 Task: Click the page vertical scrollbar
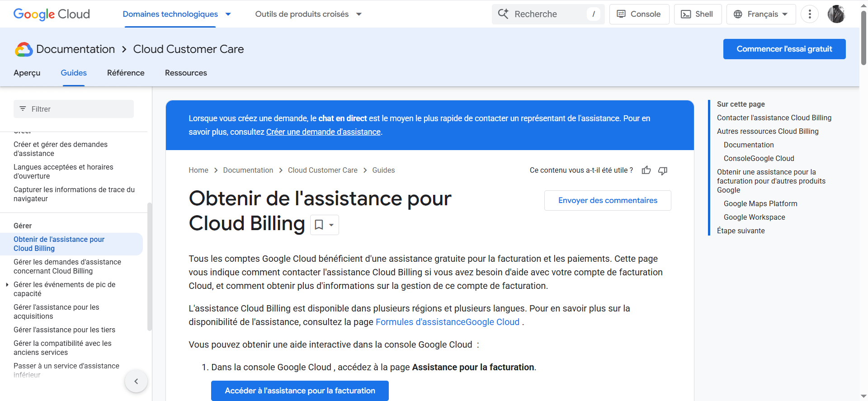(x=863, y=38)
